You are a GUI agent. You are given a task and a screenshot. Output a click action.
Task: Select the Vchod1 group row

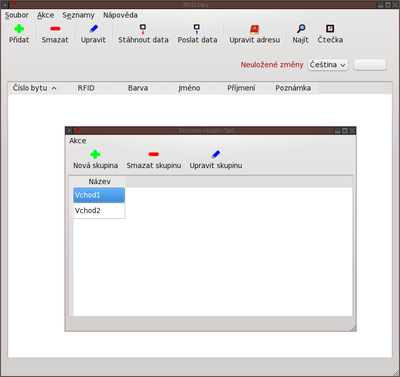click(x=99, y=195)
